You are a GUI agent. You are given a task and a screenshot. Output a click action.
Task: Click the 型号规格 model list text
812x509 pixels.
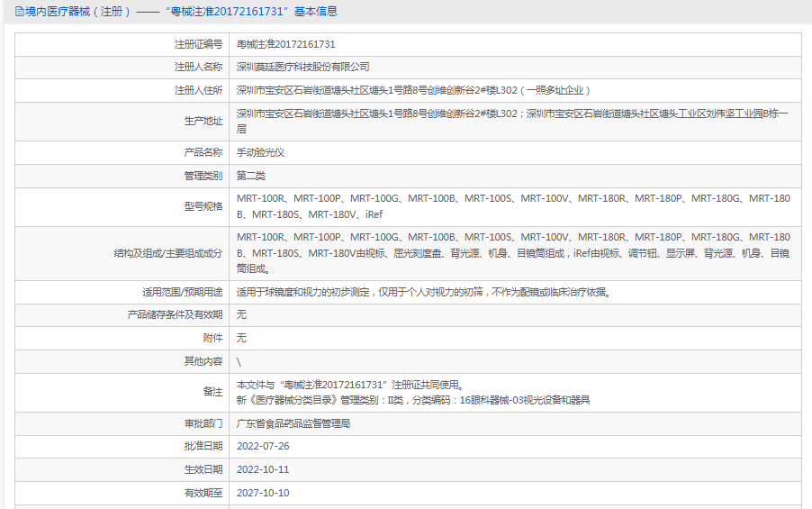[513, 206]
